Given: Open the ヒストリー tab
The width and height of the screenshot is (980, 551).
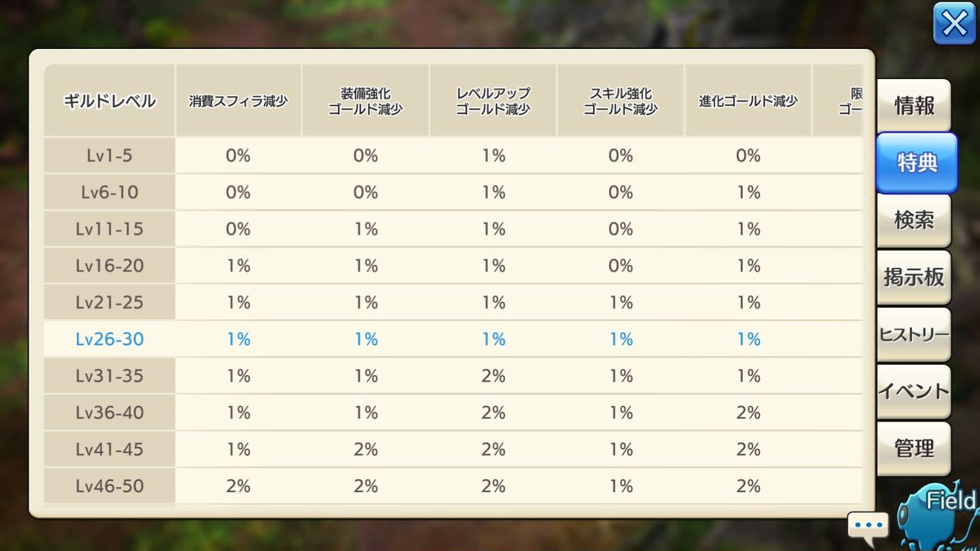Looking at the screenshot, I should 913,335.
